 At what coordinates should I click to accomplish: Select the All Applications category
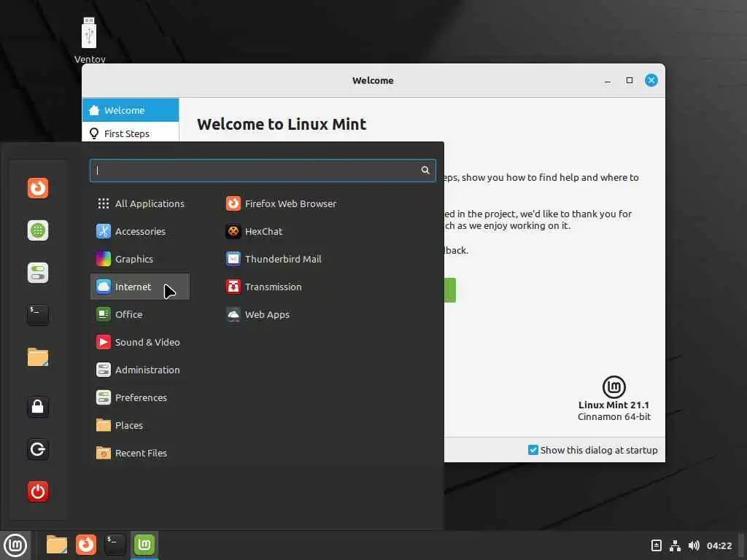tap(140, 204)
